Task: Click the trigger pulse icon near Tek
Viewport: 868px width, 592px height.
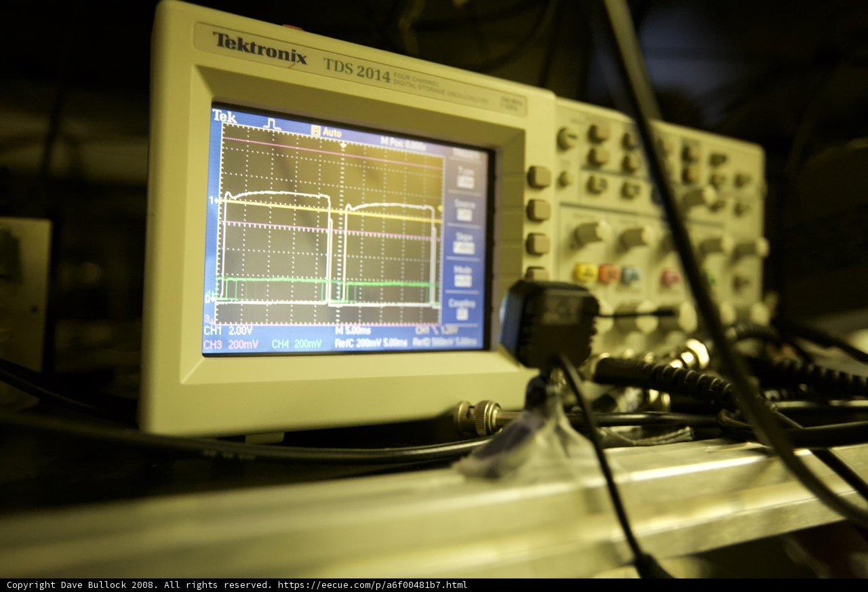Action: click(x=271, y=123)
